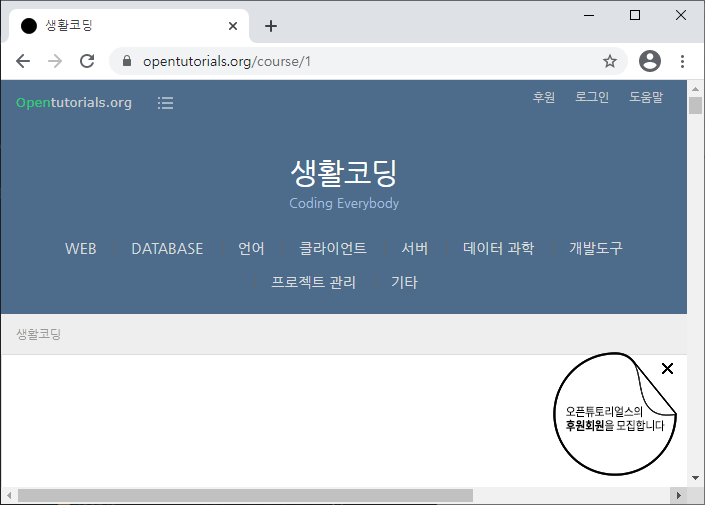
Task: Click the large 생활코딩 title heading
Action: click(344, 173)
